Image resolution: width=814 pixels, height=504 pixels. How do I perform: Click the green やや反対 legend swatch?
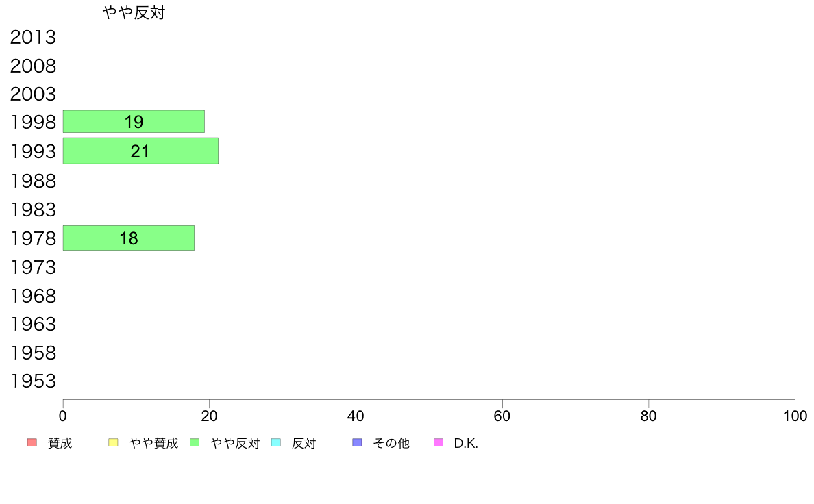point(195,442)
